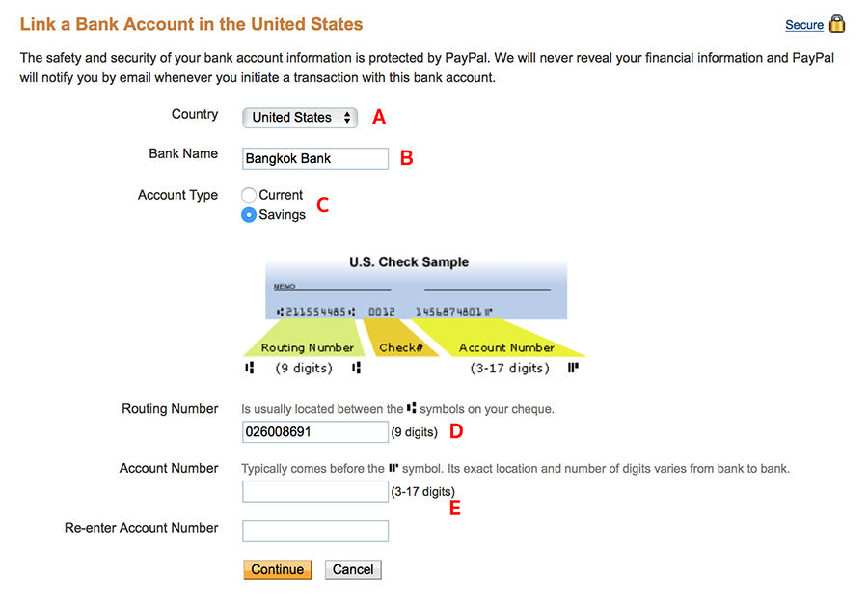Click the U.S. Check Sample image

coord(415,315)
